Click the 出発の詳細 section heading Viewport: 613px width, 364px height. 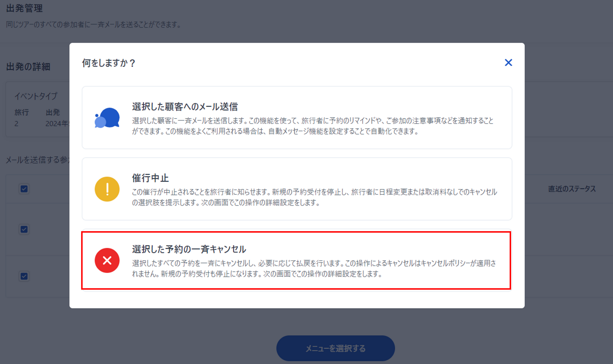28,67
